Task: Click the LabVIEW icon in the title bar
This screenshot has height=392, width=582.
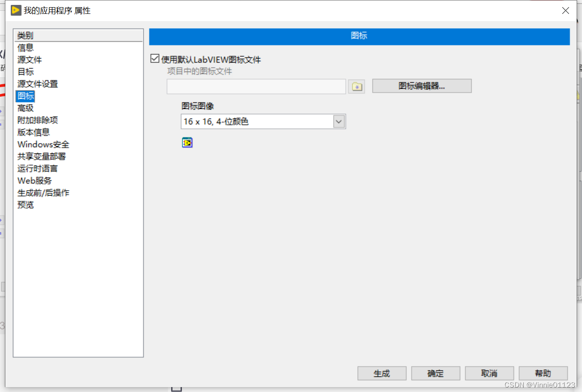Action: (x=16, y=10)
